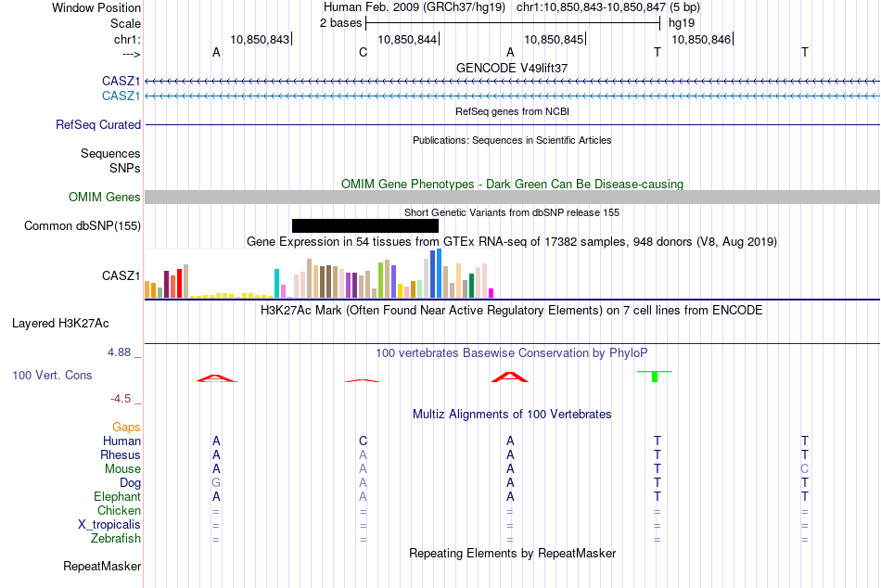Click the Sequences track label
881x588 pixels.
point(110,153)
